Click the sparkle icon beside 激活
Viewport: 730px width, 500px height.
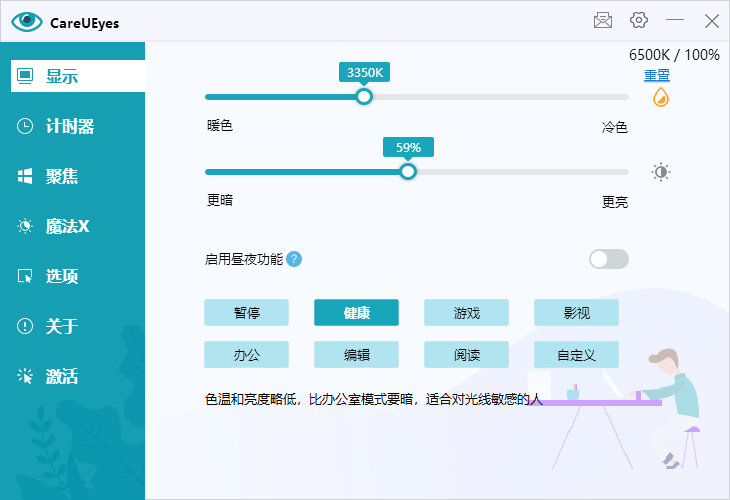(25, 376)
